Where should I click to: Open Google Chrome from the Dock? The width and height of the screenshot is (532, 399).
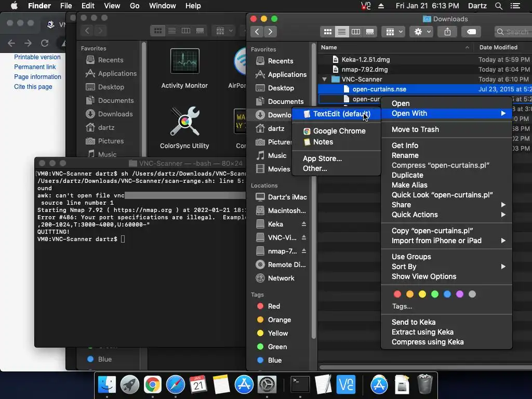[x=153, y=385]
